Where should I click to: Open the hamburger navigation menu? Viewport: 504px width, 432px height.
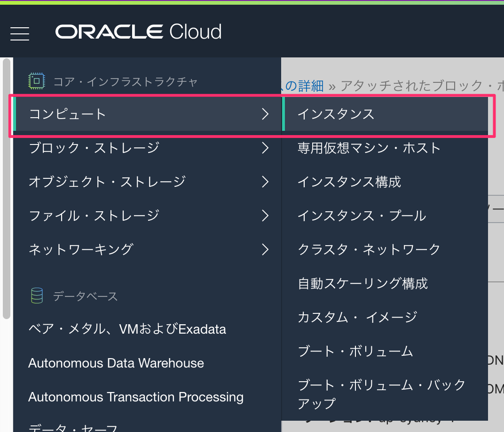click(19, 33)
